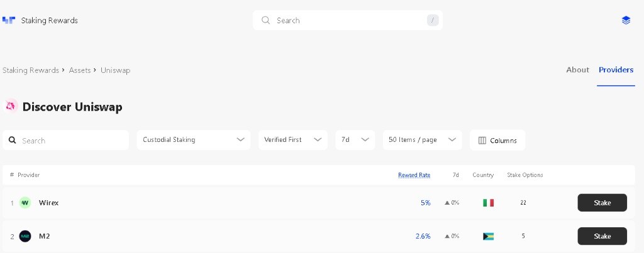Open the layers stack icon at top right
The height and width of the screenshot is (253, 644).
(x=626, y=20)
